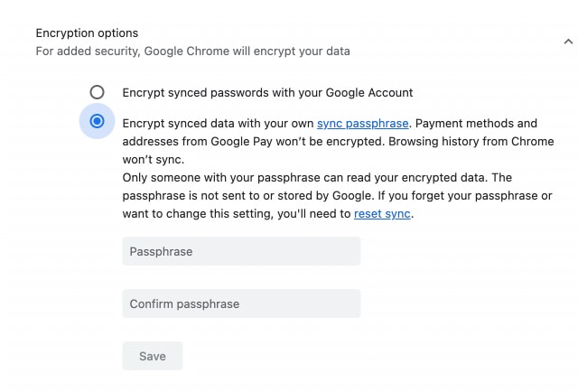Select the sync passphrase encryption radio button
Image resolution: width=578 pixels, height=392 pixels.
(97, 121)
